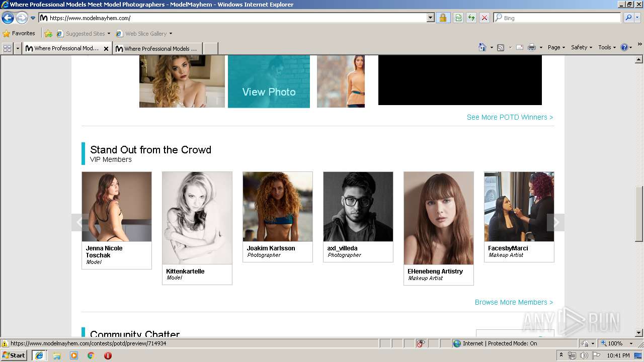The width and height of the screenshot is (644, 362).
Task: Open the blonde model POTD thumbnail
Action: pyautogui.click(x=182, y=81)
